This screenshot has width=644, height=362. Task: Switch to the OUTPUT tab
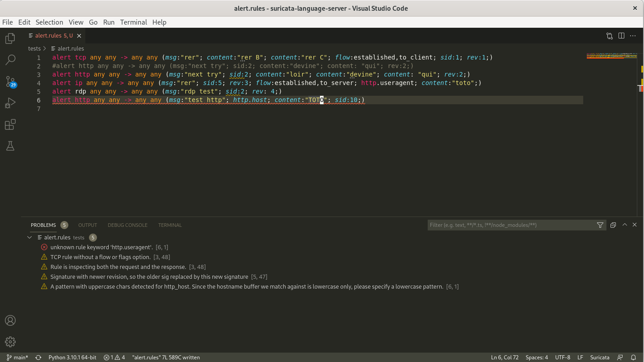[87, 225]
